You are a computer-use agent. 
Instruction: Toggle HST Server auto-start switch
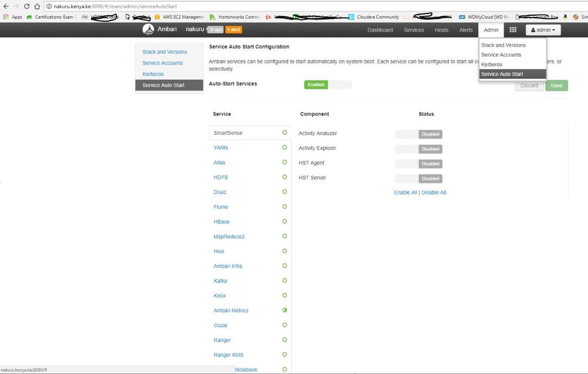coord(418,178)
